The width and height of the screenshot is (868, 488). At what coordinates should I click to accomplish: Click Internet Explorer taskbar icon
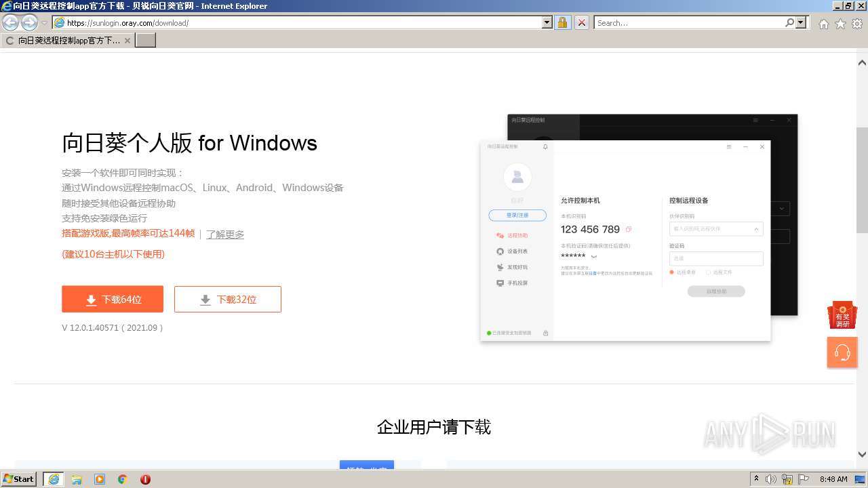tap(54, 479)
